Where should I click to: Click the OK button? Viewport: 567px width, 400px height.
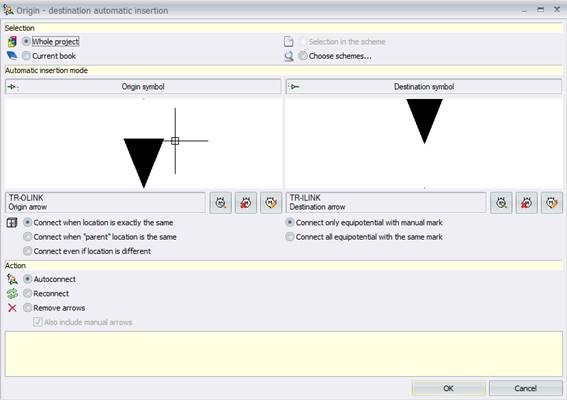(x=448, y=388)
